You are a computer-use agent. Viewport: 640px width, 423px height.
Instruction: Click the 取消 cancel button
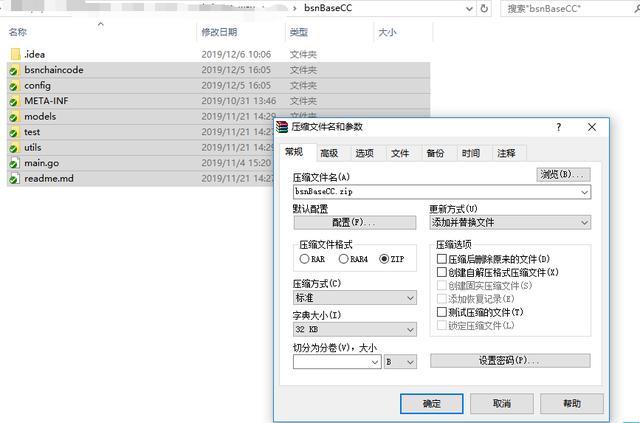502,403
